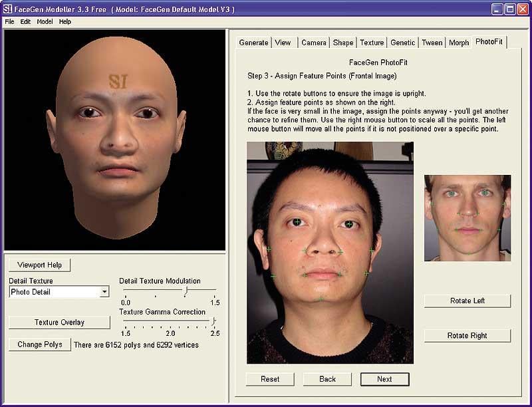Switch to the Shape tab
The height and width of the screenshot is (407, 532).
coord(343,43)
